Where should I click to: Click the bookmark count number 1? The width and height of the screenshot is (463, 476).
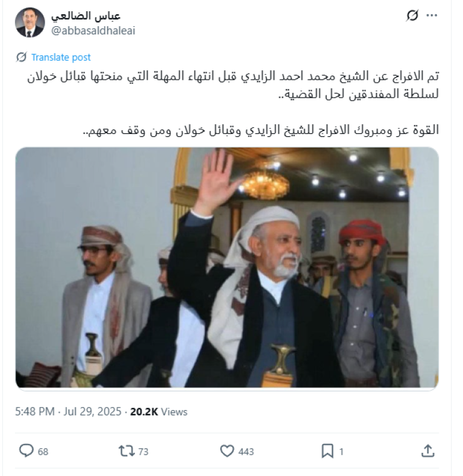[x=341, y=452]
